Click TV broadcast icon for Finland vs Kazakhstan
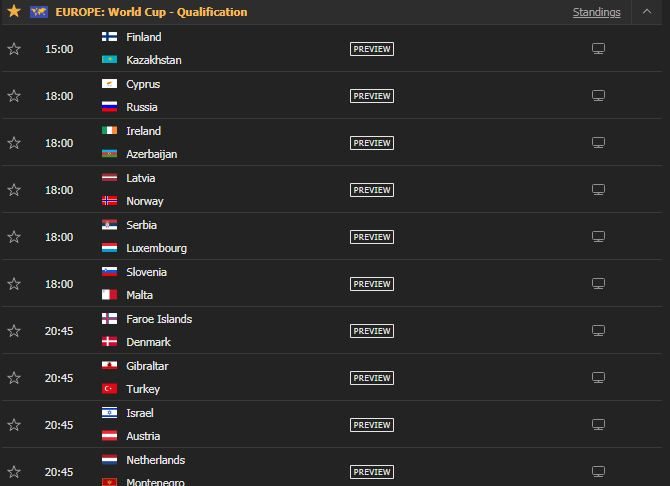The width and height of the screenshot is (670, 486). 598,49
